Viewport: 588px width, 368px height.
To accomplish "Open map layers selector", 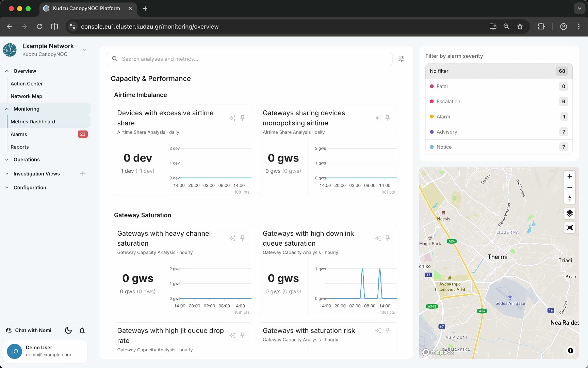I will pos(570,214).
